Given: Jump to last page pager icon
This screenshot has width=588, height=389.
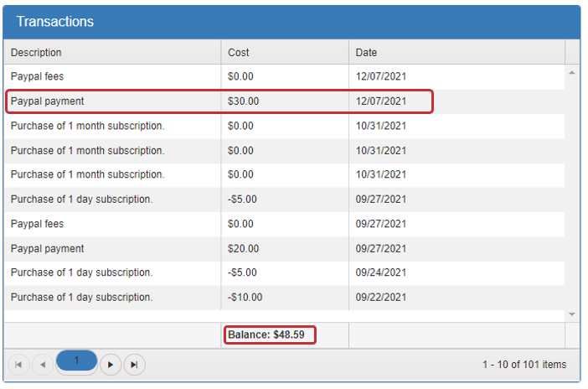Looking at the screenshot, I should [135, 365].
